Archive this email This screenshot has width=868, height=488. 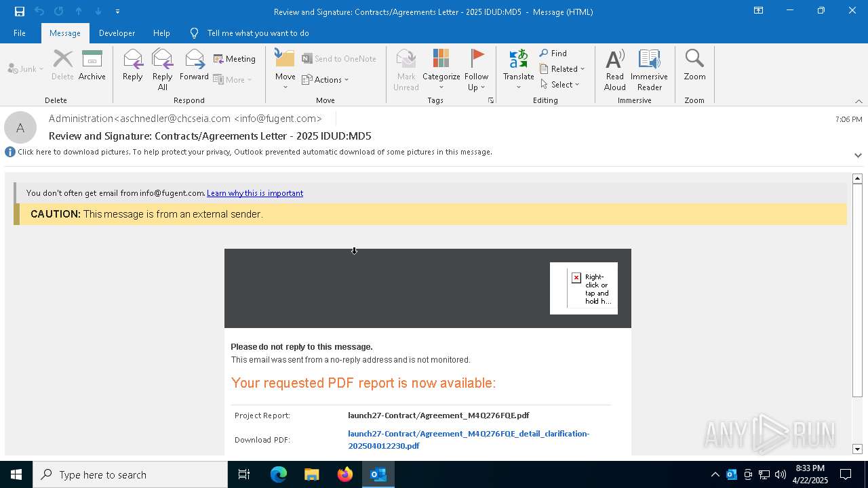tap(92, 66)
